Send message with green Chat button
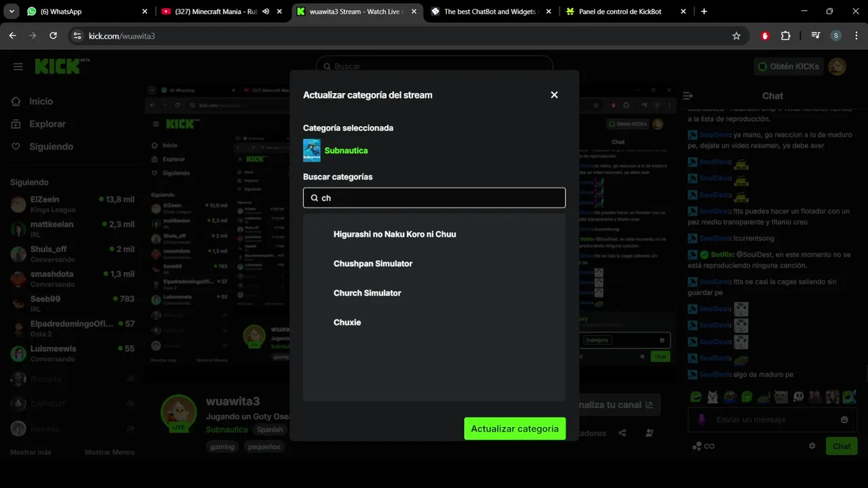The image size is (868, 488). click(x=842, y=446)
